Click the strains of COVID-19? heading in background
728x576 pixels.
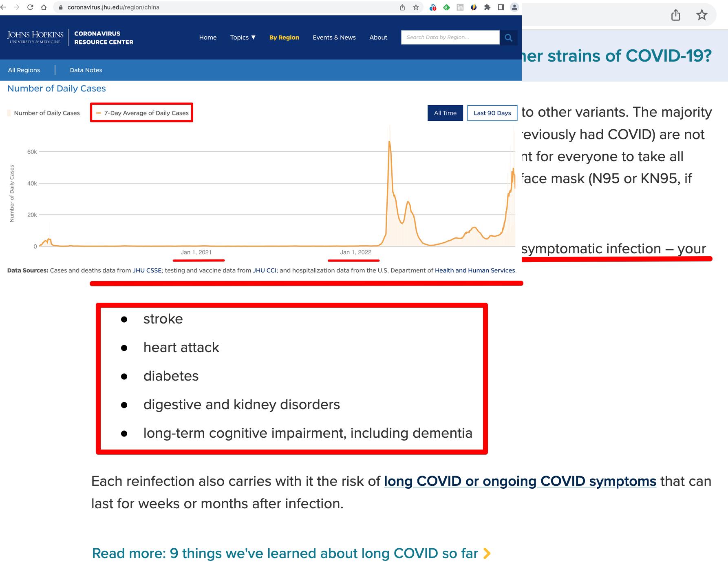tap(617, 56)
